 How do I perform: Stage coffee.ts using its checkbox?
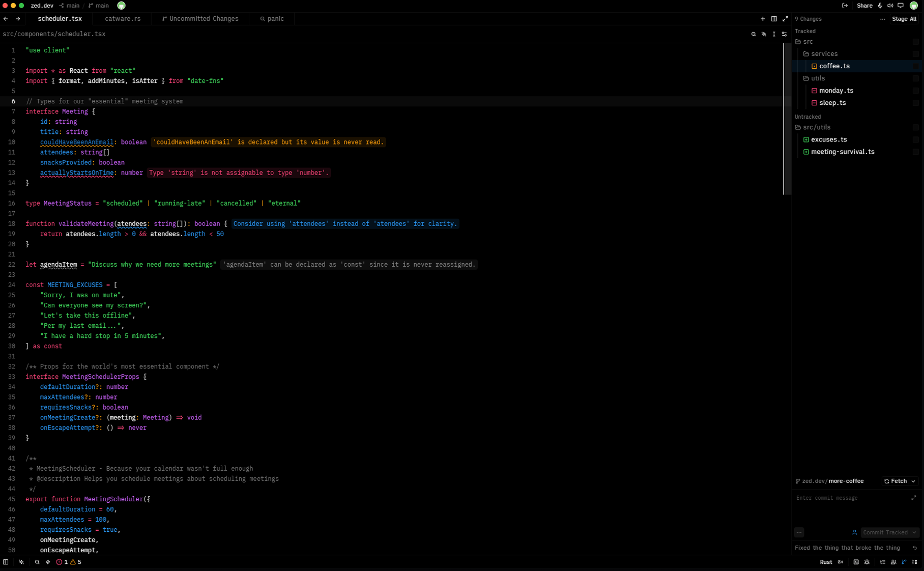tap(916, 66)
